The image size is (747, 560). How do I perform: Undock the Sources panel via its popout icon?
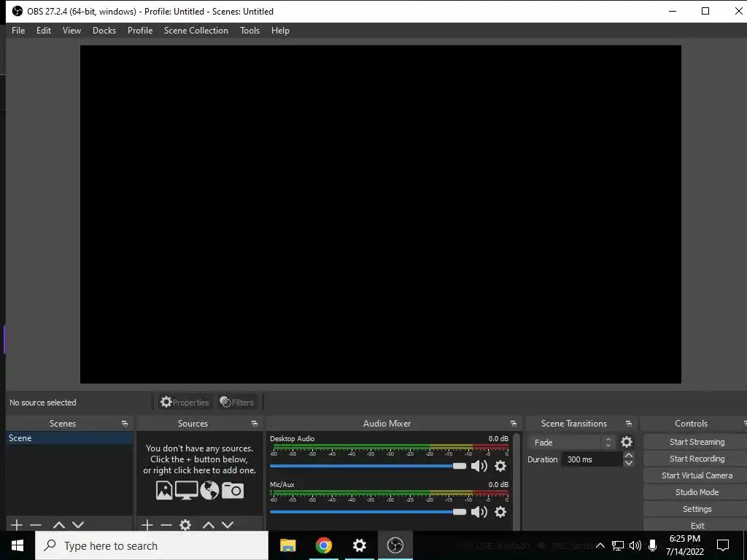[255, 424]
